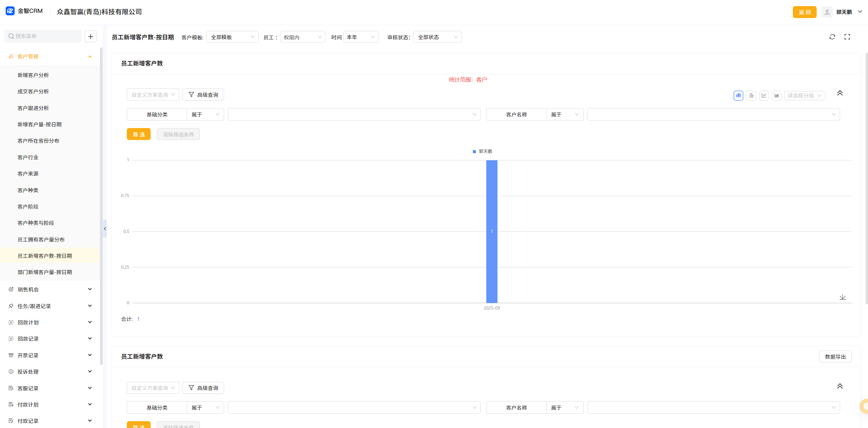The width and height of the screenshot is (868, 428).
Task: Open the 客户模板 dropdown showing 全部模板
Action: coord(232,37)
